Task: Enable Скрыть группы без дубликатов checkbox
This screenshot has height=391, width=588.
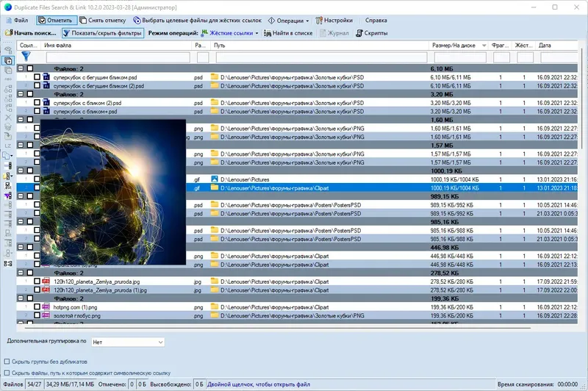Action: 7,362
